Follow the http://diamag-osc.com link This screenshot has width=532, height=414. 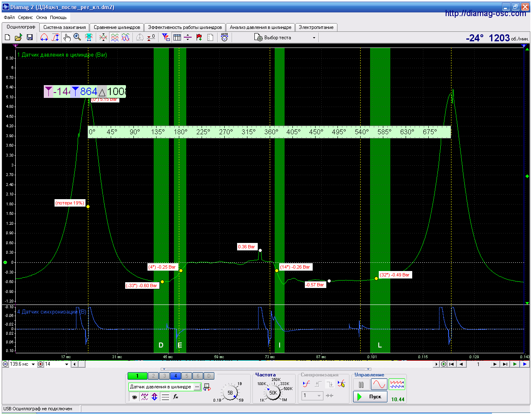coord(486,14)
